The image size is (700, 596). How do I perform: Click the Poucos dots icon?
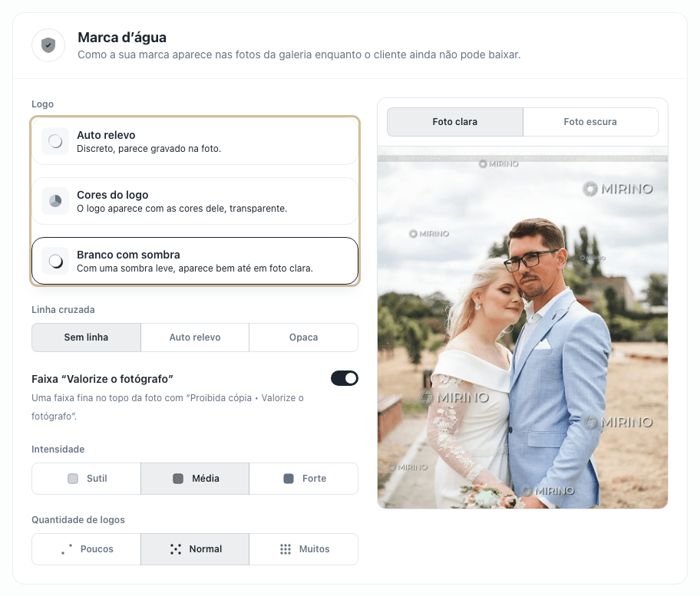[67, 549]
